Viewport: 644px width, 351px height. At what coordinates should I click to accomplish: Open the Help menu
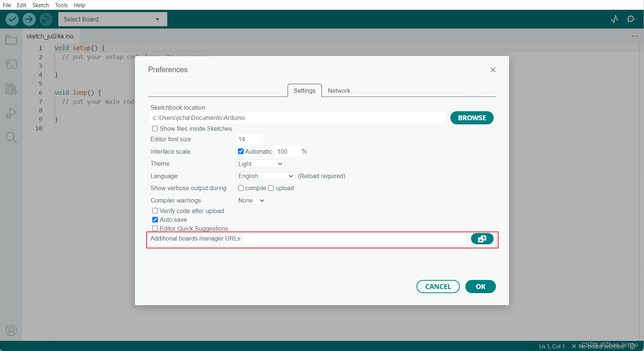coord(79,5)
